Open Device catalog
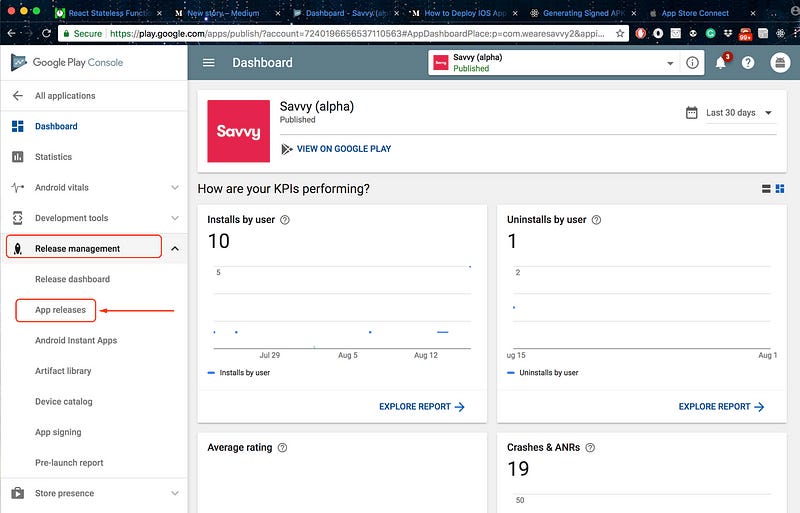The height and width of the screenshot is (513, 800). pyautogui.click(x=64, y=402)
